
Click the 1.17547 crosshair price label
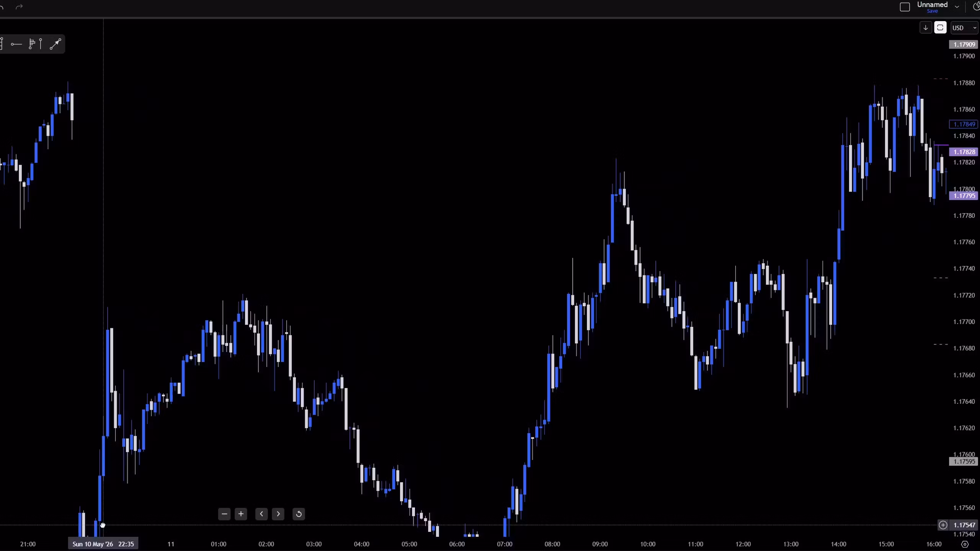pos(964,525)
